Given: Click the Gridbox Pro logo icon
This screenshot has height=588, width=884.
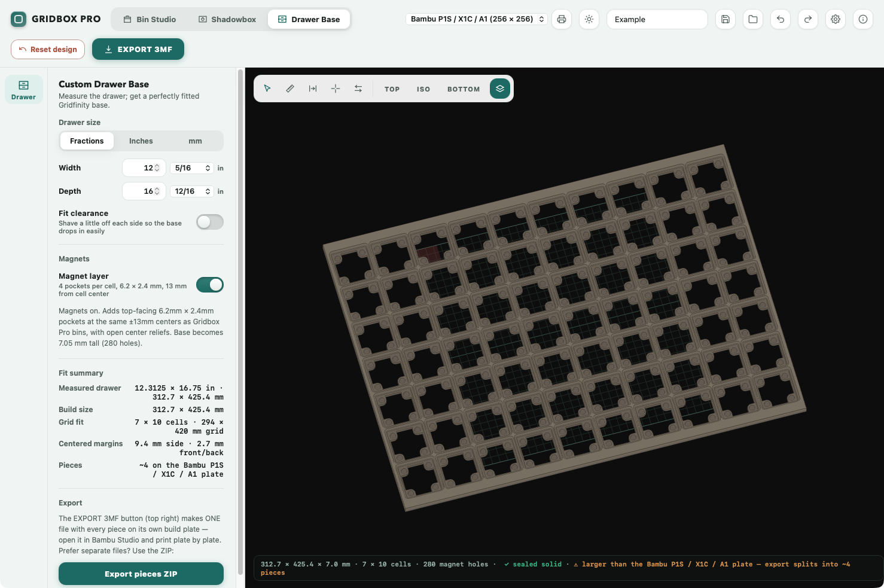Looking at the screenshot, I should (x=19, y=19).
